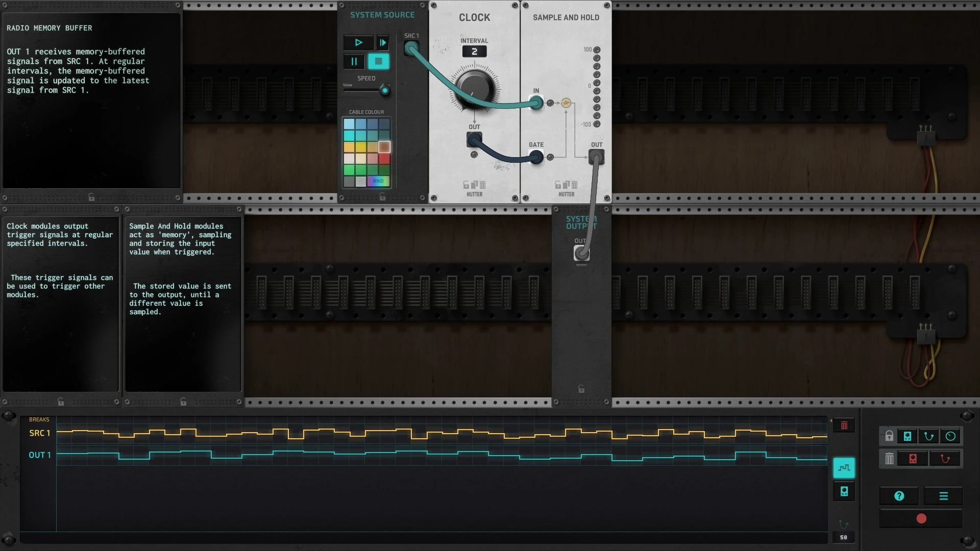Viewport: 980px width, 551px height.
Task: Choose the RND random cable colour
Action: click(378, 181)
